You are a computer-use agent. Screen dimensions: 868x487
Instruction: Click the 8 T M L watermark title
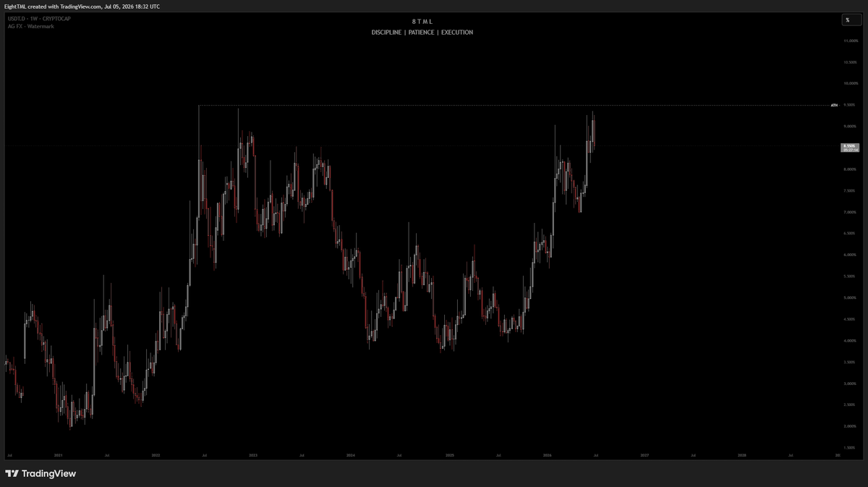pos(422,22)
